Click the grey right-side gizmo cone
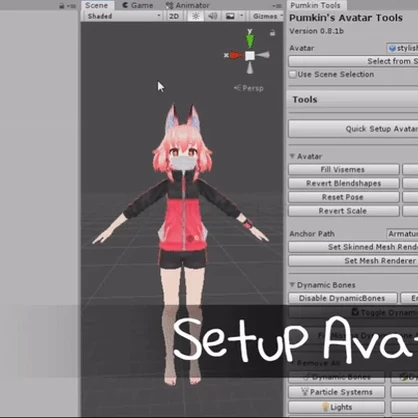 [263, 55]
